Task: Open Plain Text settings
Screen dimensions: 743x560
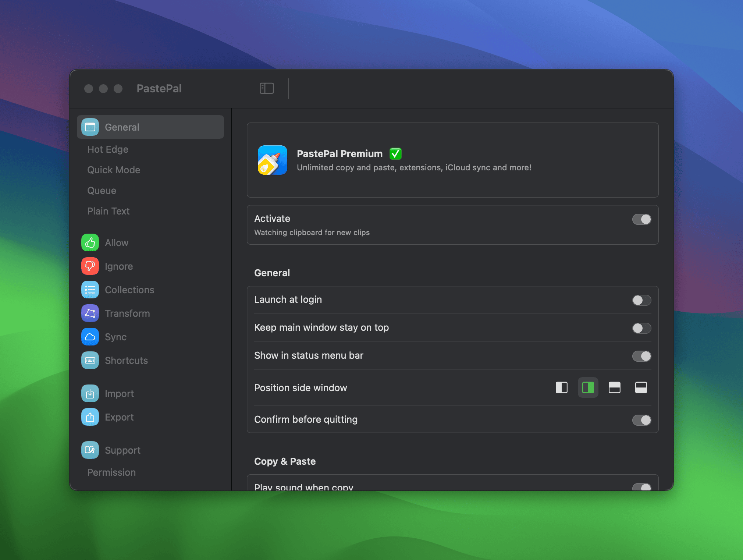Action: pyautogui.click(x=108, y=211)
